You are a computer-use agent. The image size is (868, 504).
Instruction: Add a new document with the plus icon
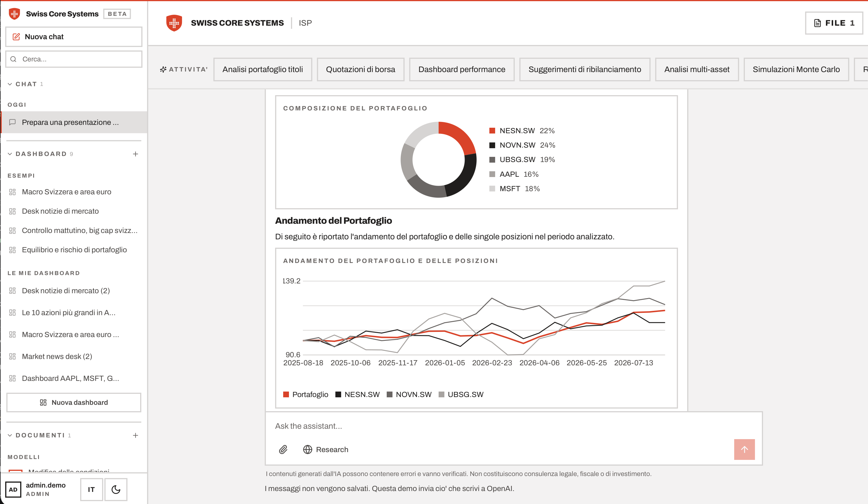135,435
